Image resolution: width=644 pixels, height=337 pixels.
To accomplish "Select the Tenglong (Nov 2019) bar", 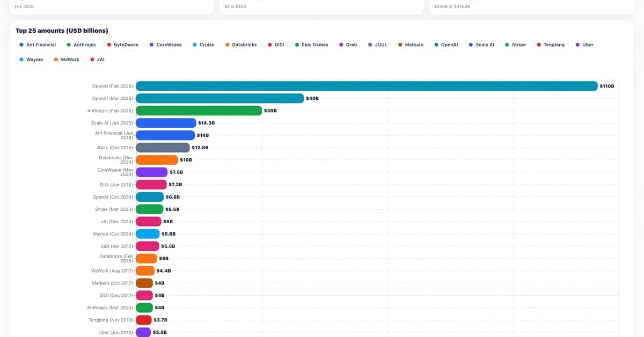I will click(144, 320).
